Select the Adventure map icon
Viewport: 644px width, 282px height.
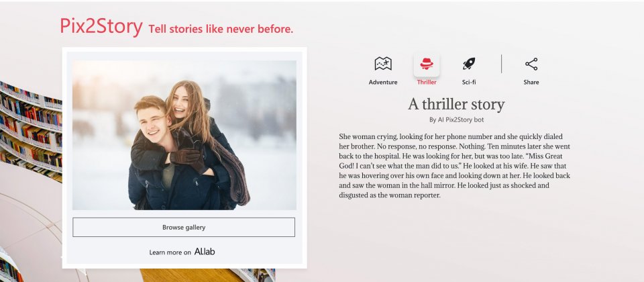[x=383, y=64]
